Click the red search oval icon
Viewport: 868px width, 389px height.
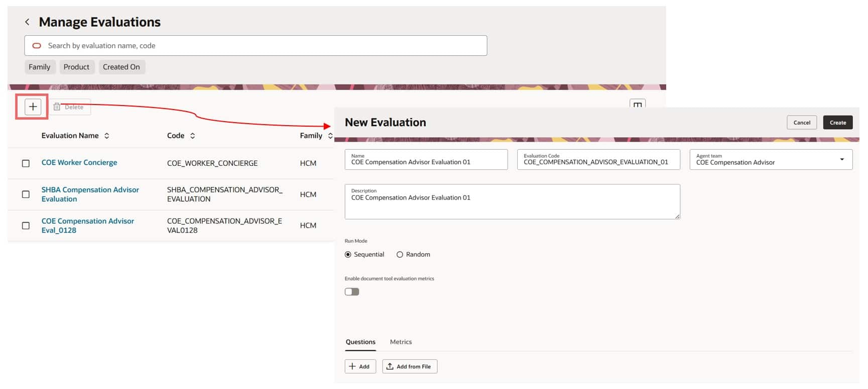point(37,46)
